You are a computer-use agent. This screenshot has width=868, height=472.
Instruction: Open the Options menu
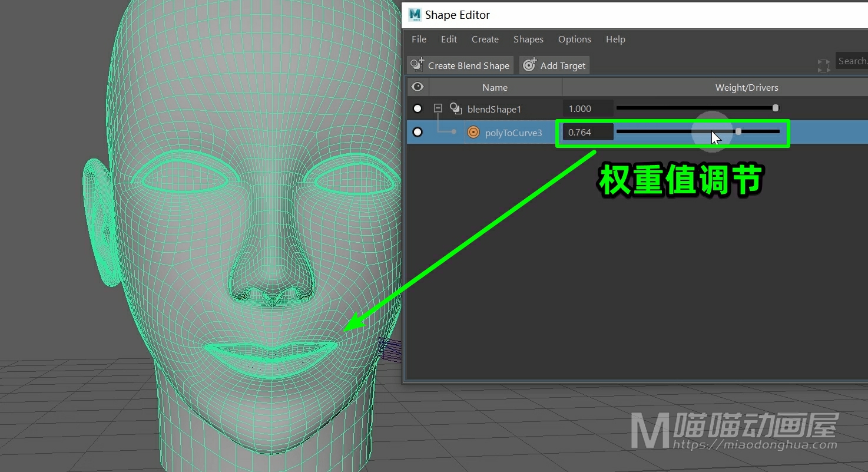click(574, 39)
